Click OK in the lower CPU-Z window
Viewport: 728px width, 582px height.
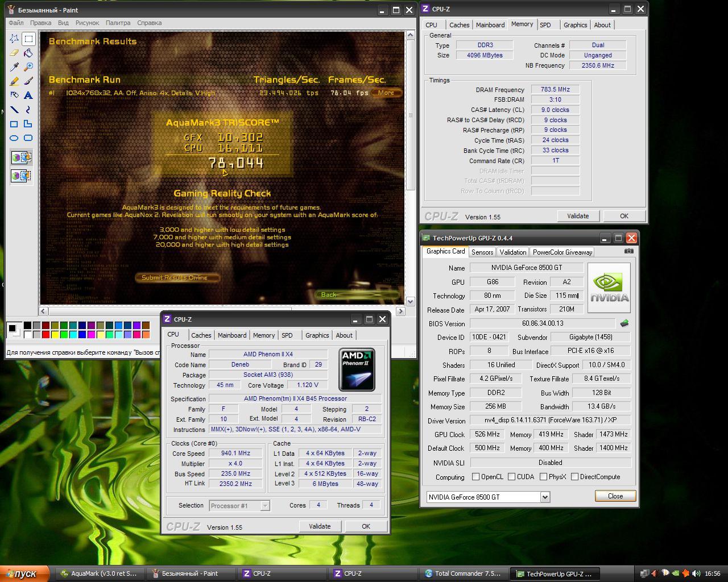point(366,526)
